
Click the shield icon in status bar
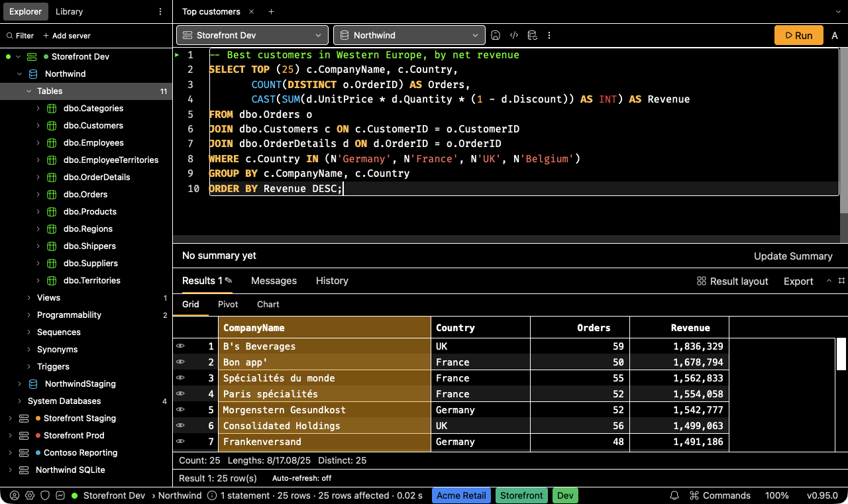[45, 495]
